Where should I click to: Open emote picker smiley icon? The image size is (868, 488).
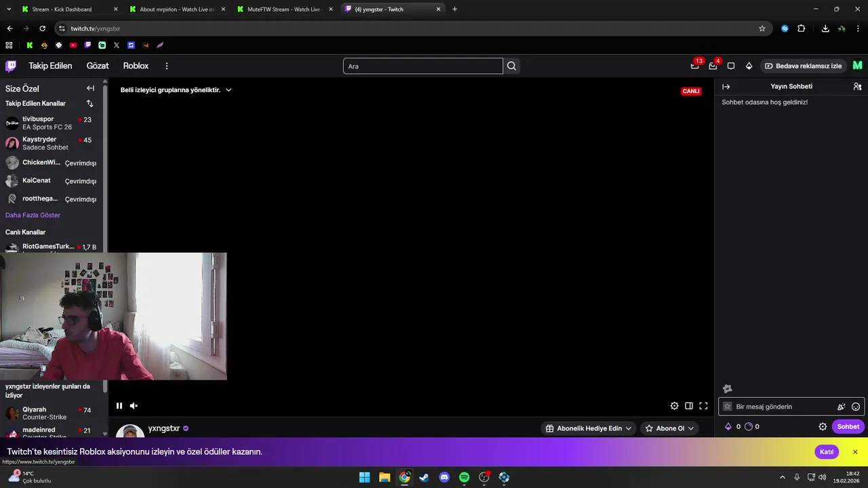[x=856, y=407]
